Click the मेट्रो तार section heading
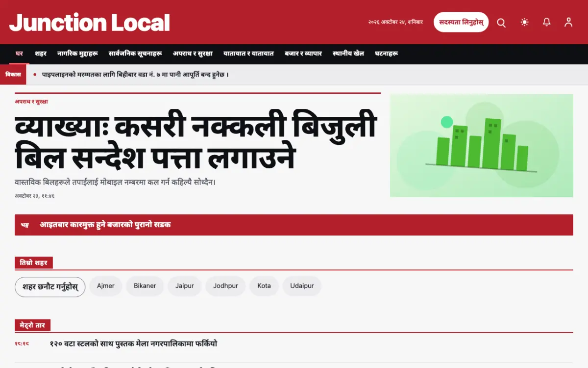The width and height of the screenshot is (588, 368). (33, 325)
